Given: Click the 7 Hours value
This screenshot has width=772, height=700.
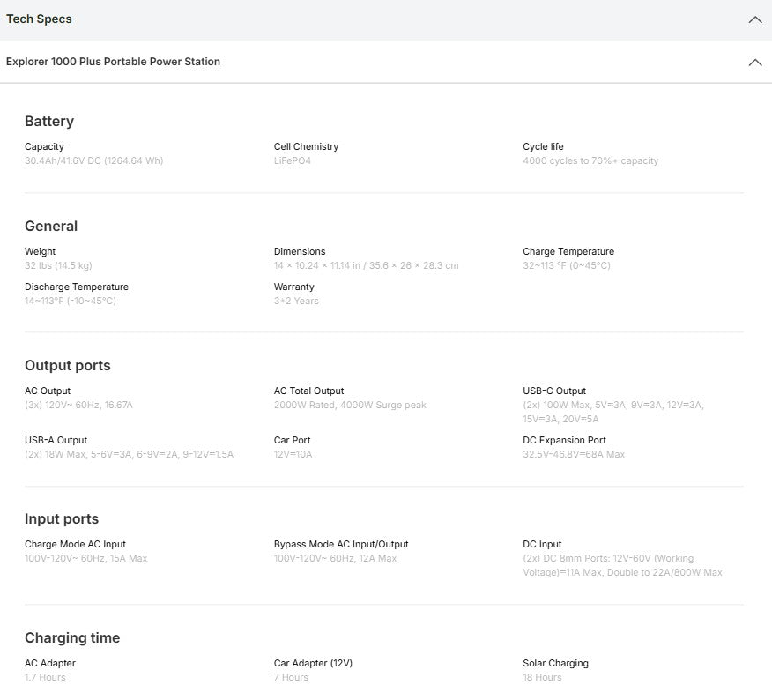Looking at the screenshot, I should pyautogui.click(x=291, y=677).
